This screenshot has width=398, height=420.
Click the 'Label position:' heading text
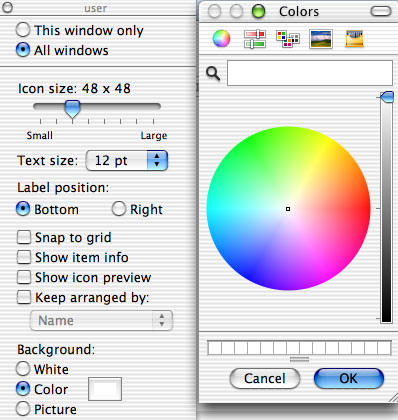[x=63, y=188]
